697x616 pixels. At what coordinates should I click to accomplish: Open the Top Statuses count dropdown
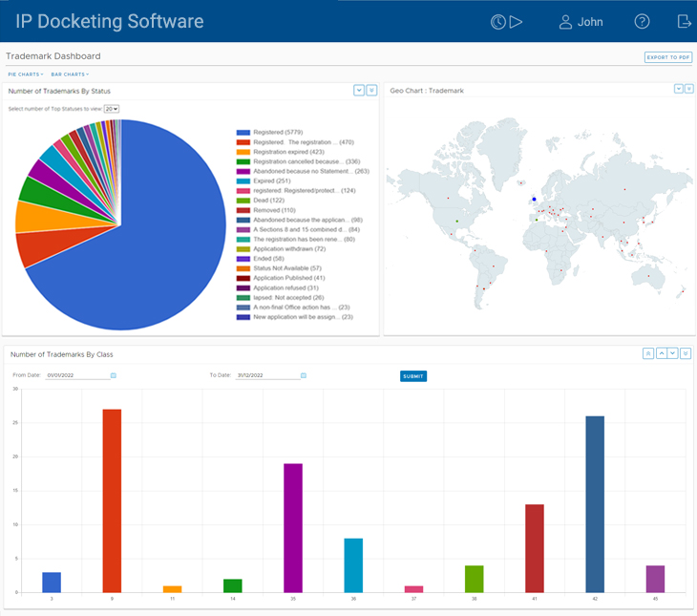point(111,109)
